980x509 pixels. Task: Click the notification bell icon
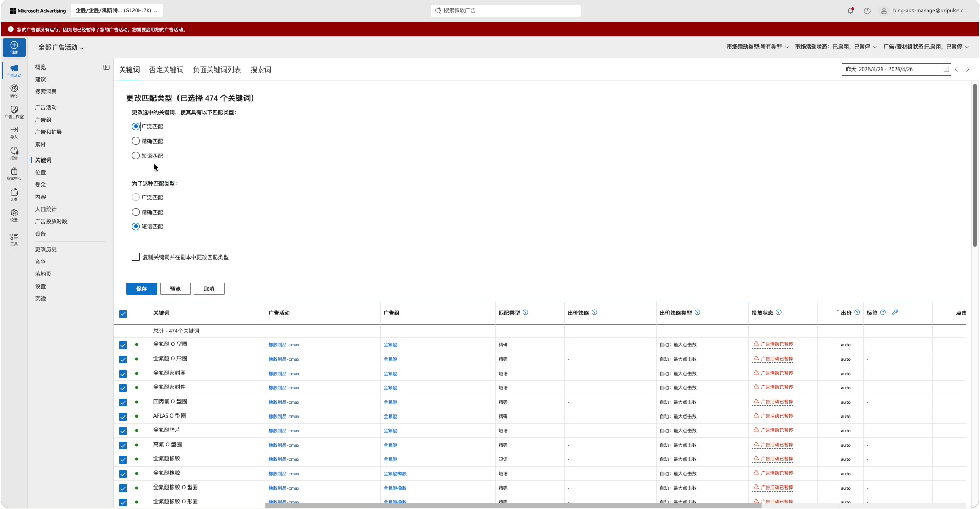coord(850,11)
